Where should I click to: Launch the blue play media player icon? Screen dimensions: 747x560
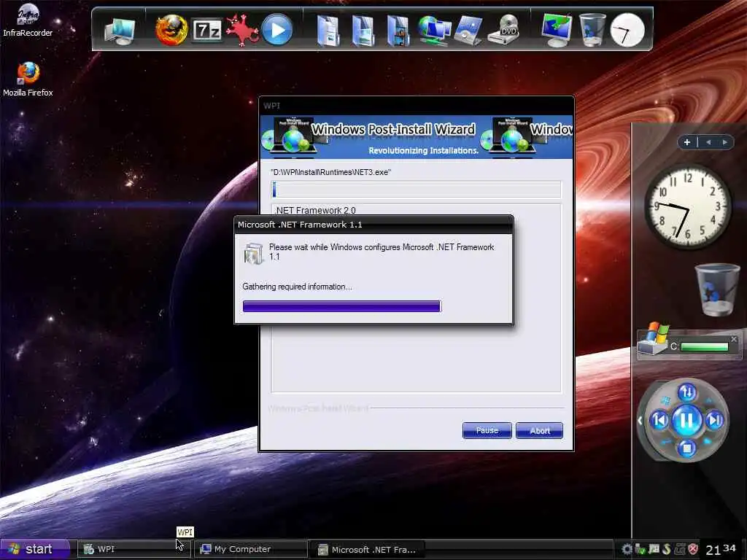(x=277, y=30)
